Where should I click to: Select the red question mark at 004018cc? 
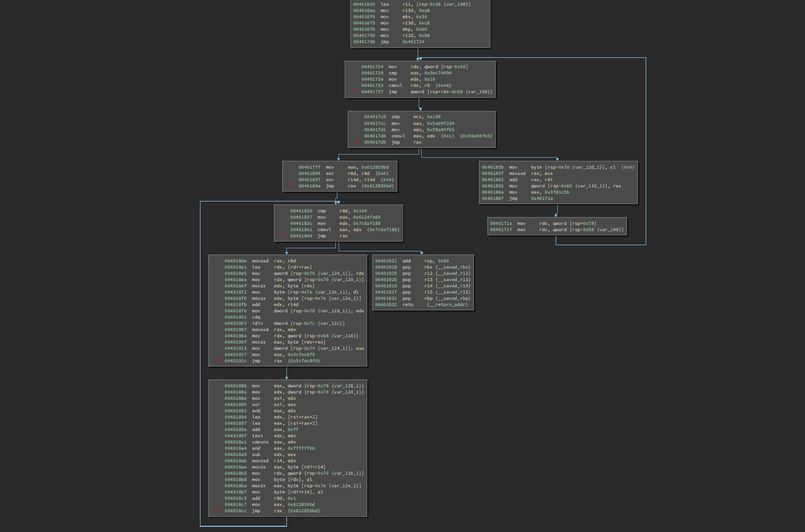tap(218, 511)
